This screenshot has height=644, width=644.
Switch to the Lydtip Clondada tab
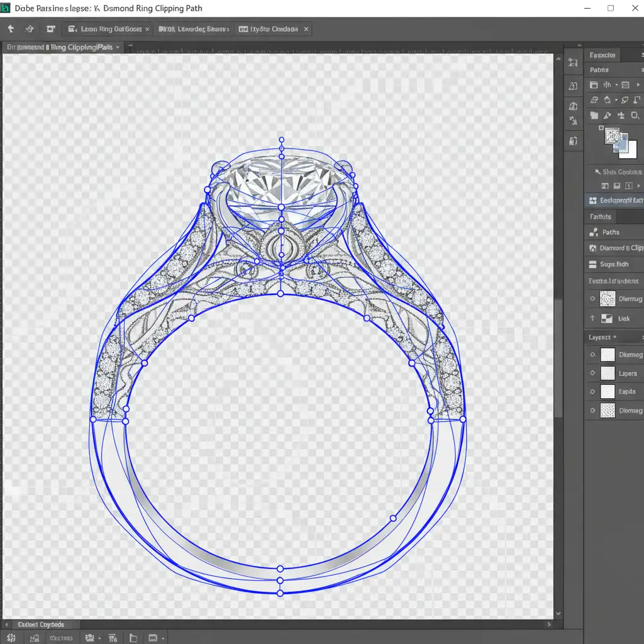coord(273,30)
